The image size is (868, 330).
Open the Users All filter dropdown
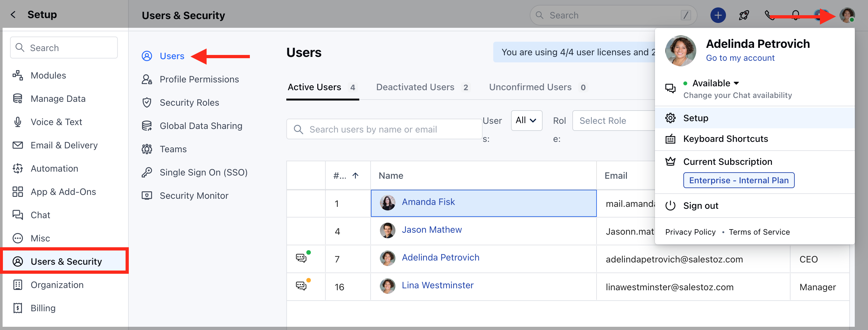[526, 121]
